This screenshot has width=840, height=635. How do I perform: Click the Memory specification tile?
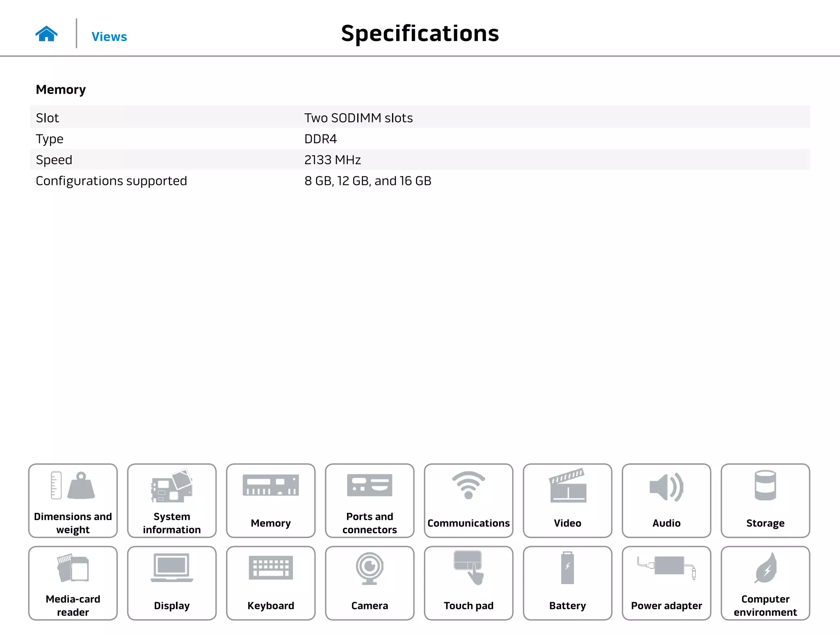coord(271,500)
